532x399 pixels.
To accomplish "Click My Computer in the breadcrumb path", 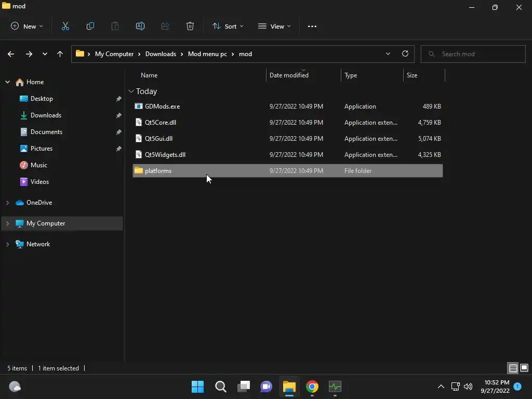I will (x=114, y=54).
